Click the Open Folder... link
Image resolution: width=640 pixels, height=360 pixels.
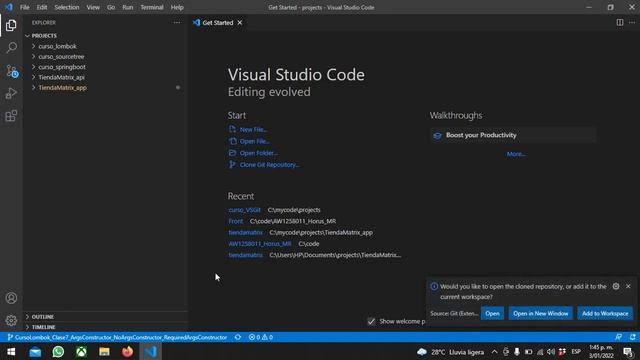tap(258, 153)
